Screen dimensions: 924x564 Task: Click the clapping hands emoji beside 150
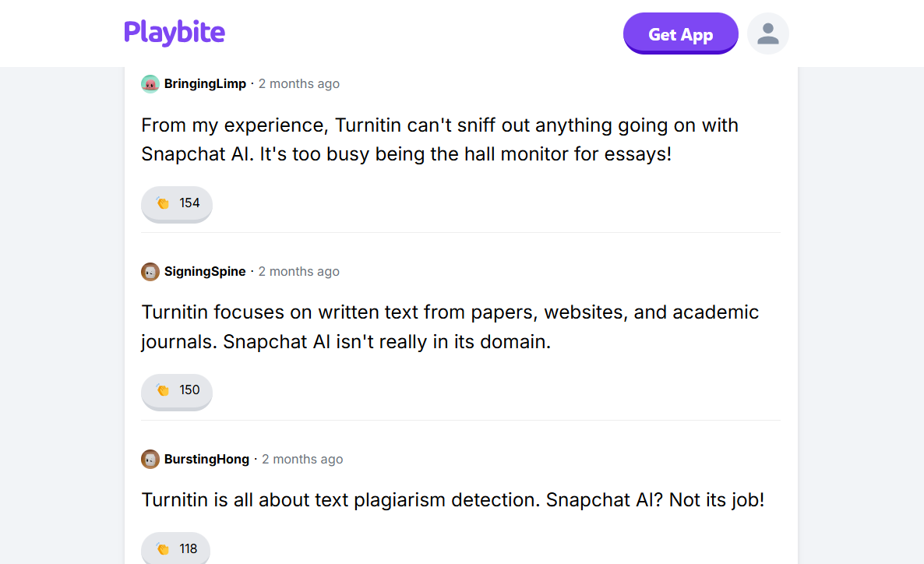[x=163, y=390]
